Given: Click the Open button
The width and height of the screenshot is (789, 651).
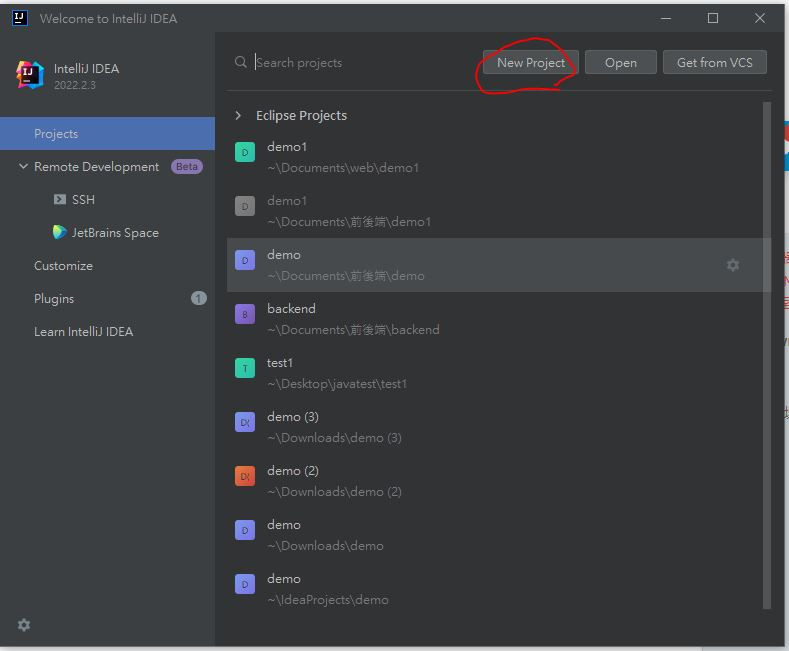Looking at the screenshot, I should pos(620,62).
